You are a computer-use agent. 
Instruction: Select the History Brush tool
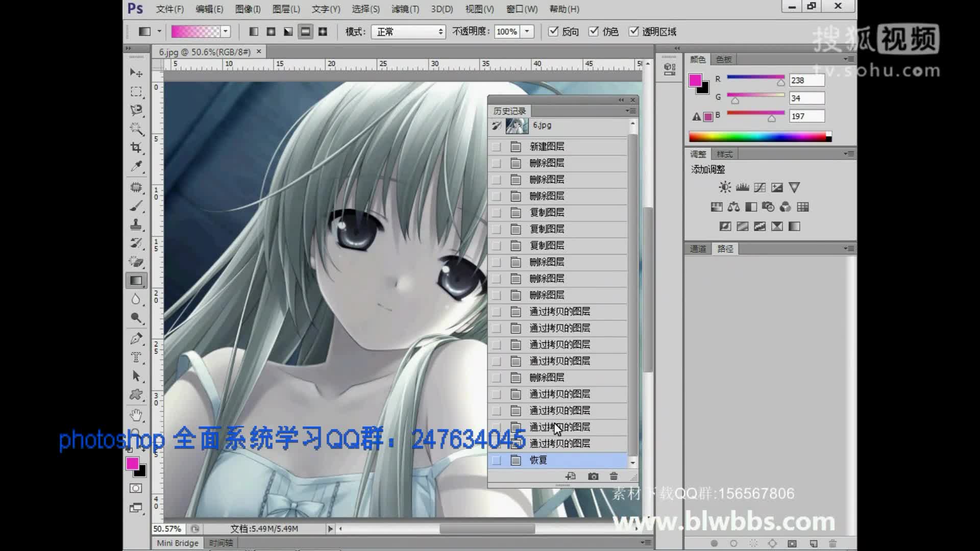click(136, 243)
